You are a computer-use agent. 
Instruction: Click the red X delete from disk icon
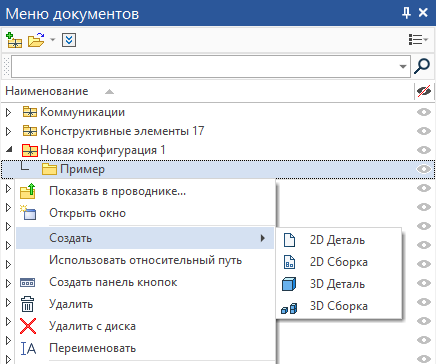[28, 326]
